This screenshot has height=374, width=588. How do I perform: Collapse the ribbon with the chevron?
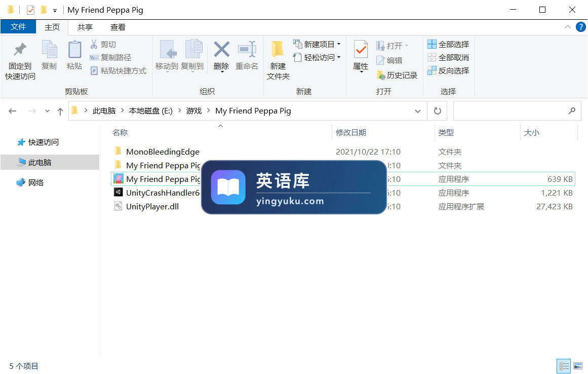tap(567, 27)
